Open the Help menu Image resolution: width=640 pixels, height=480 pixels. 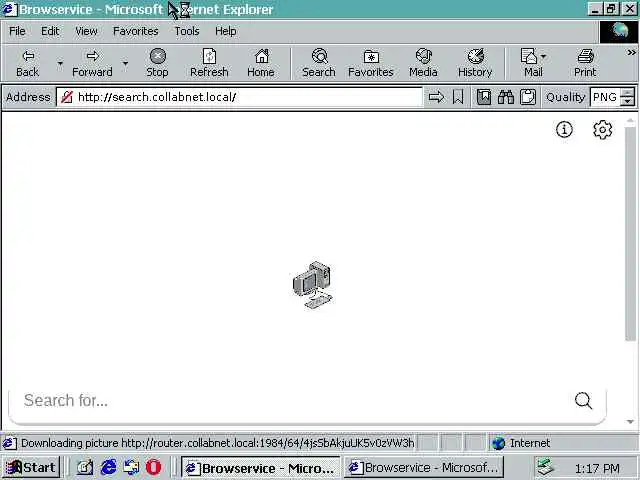(226, 31)
